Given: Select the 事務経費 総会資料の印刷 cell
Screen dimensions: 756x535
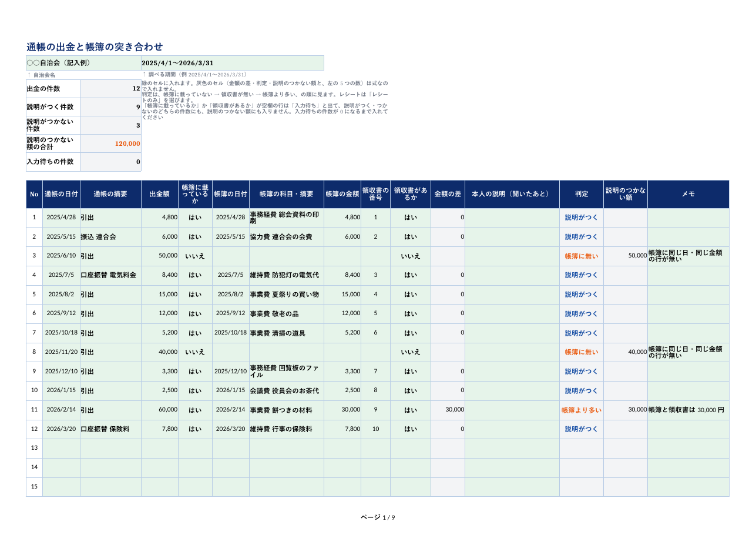Looking at the screenshot, I should point(287,218).
